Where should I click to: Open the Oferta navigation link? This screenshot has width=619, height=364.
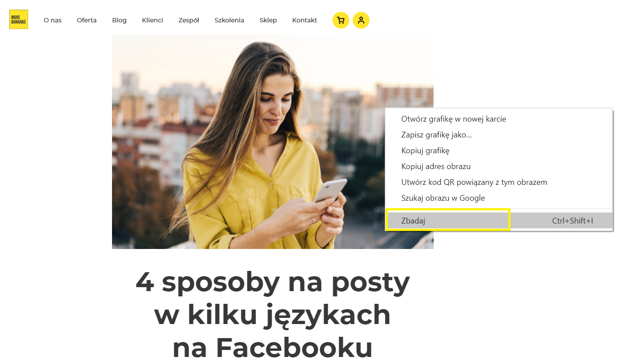click(87, 20)
